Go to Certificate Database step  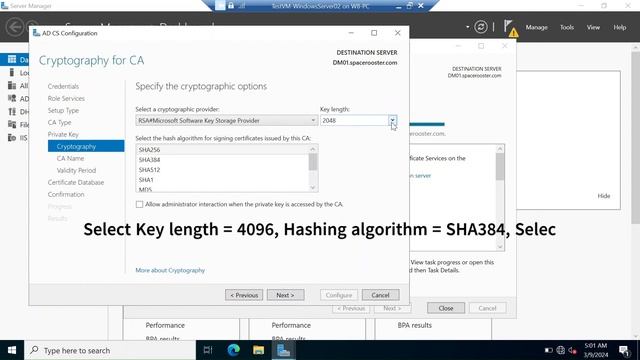point(76,182)
